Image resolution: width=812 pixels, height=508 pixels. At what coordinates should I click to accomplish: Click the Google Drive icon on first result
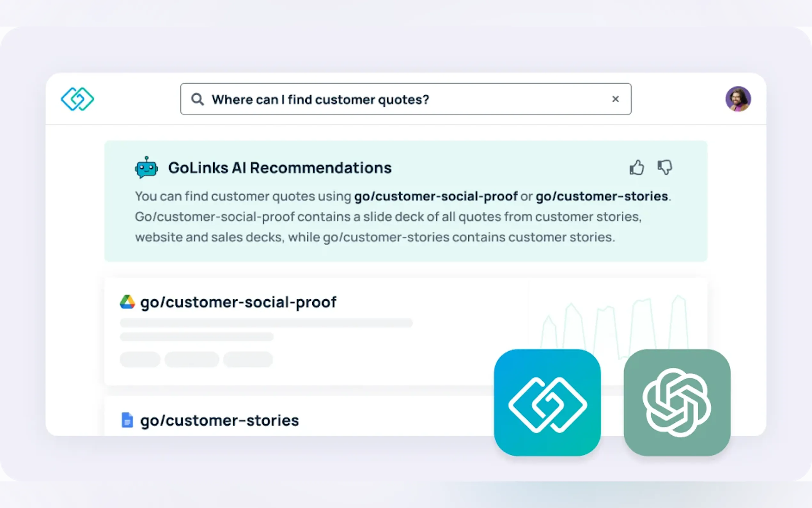127,302
